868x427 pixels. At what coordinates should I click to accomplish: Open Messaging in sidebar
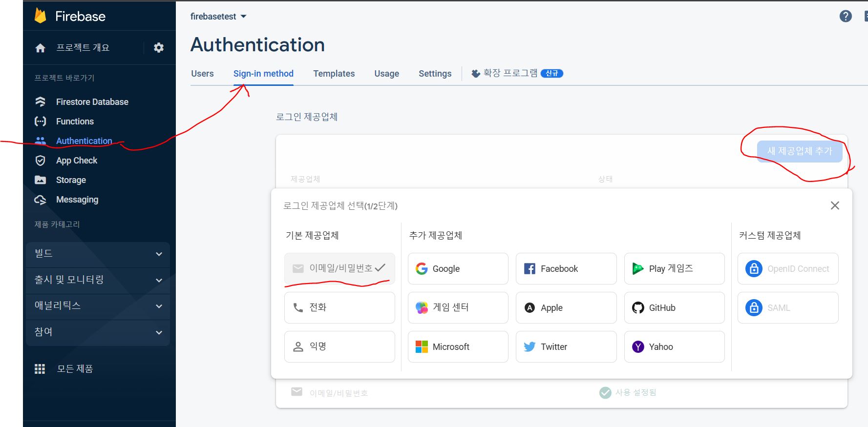(x=77, y=200)
